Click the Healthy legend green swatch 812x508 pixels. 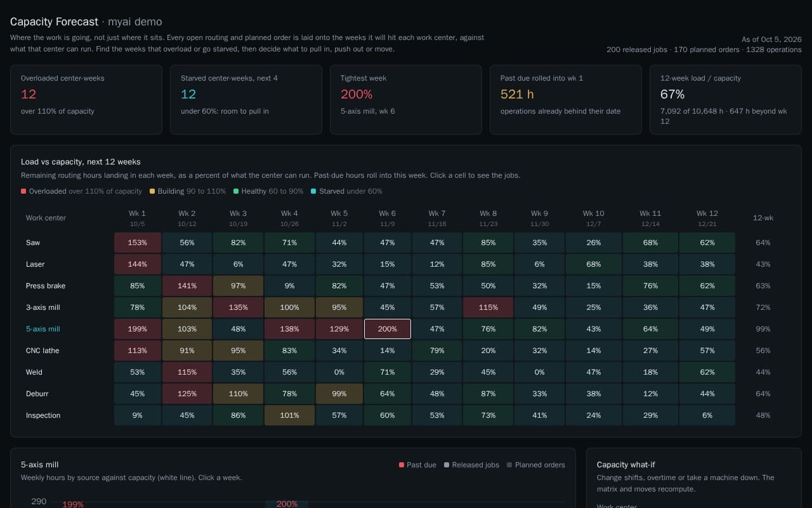click(x=236, y=191)
